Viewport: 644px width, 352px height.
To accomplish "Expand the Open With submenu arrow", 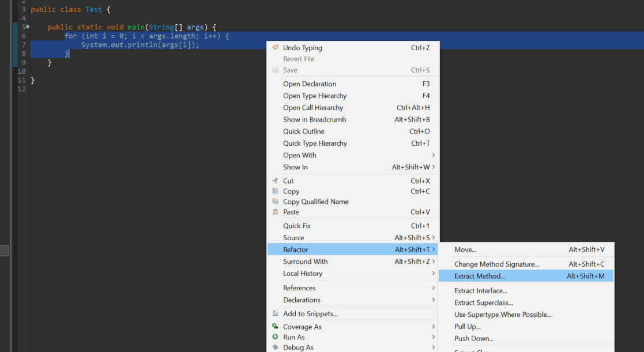I will pos(434,155).
